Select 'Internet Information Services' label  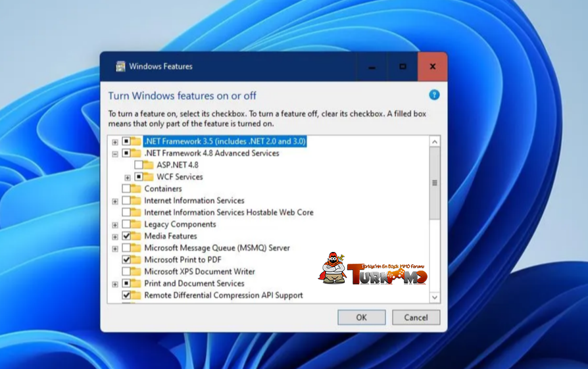pos(194,200)
